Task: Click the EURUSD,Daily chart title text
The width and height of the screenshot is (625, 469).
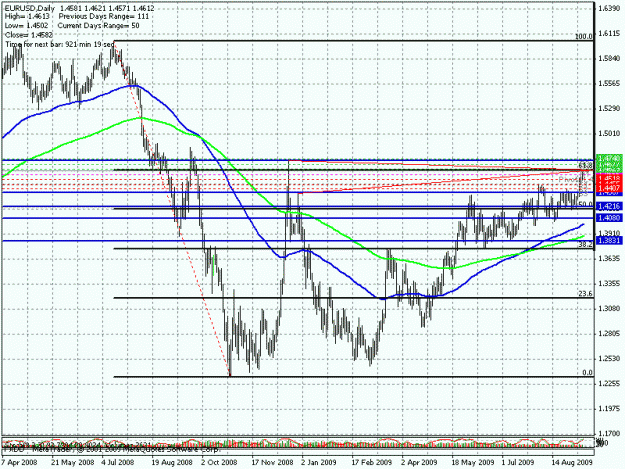Action: pyautogui.click(x=30, y=8)
